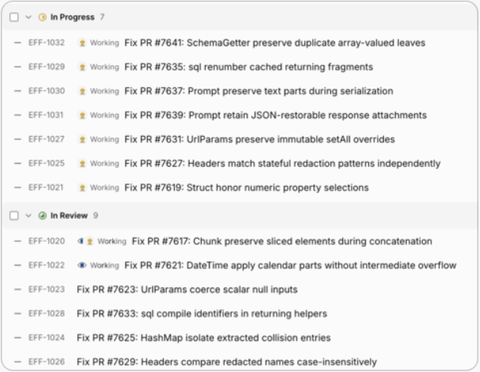Click the In Review group title
Image resolution: width=480 pixels, height=372 pixels.
click(x=69, y=216)
